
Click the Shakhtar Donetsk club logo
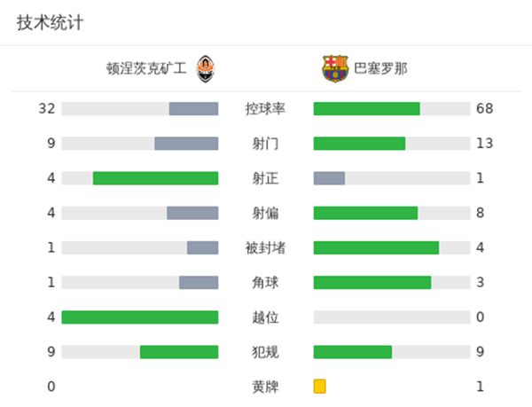(205, 68)
